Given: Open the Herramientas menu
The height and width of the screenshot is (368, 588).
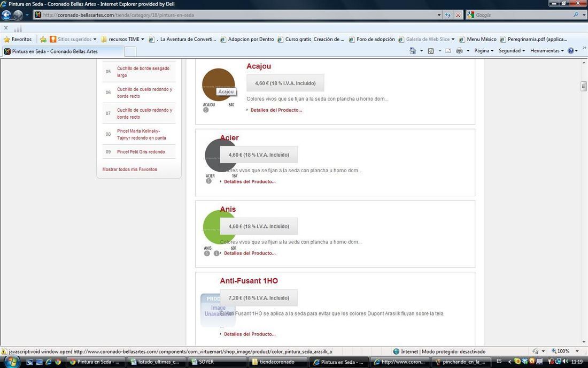Looking at the screenshot, I should 547,51.
